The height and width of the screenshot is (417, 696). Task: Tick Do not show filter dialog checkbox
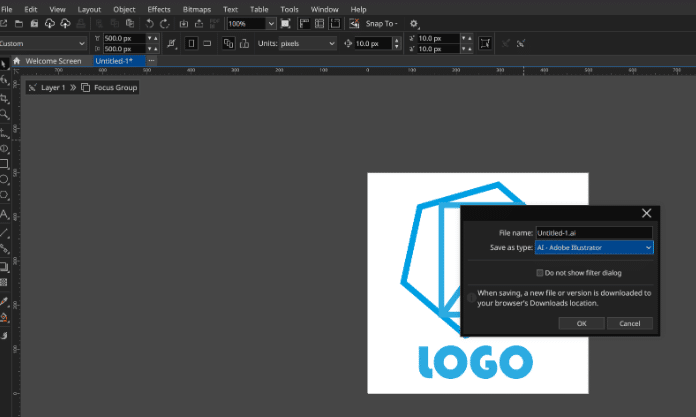540,273
